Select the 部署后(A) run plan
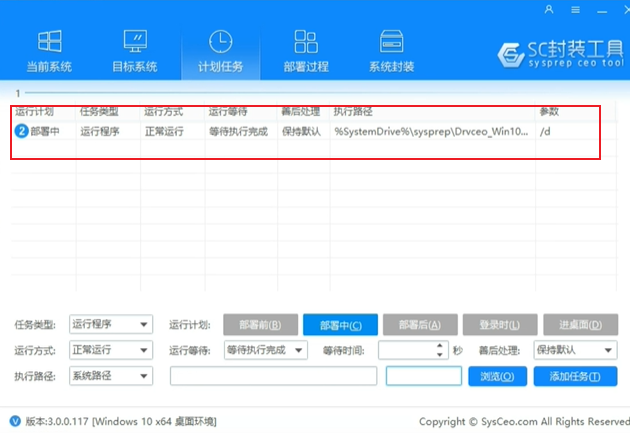Screen dimensions: 630x433 [420, 325]
